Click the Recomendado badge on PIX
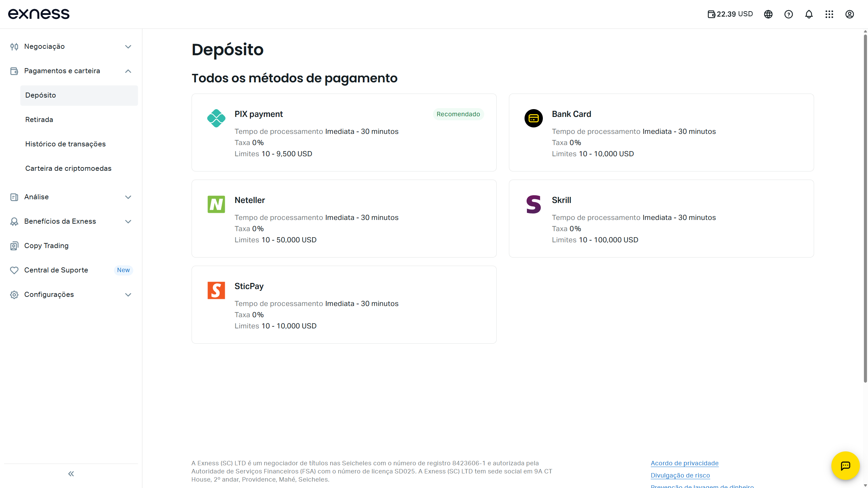This screenshot has height=488, width=868. coord(458,114)
